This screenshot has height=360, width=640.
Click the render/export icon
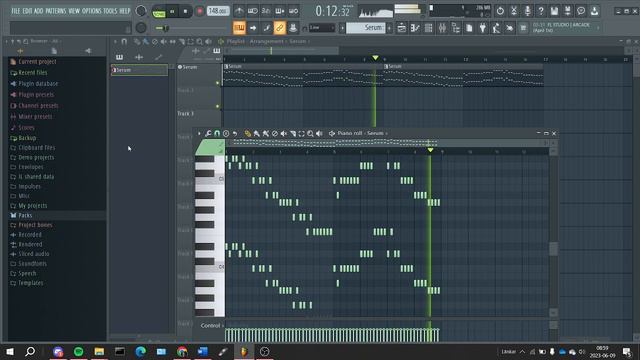click(568, 11)
